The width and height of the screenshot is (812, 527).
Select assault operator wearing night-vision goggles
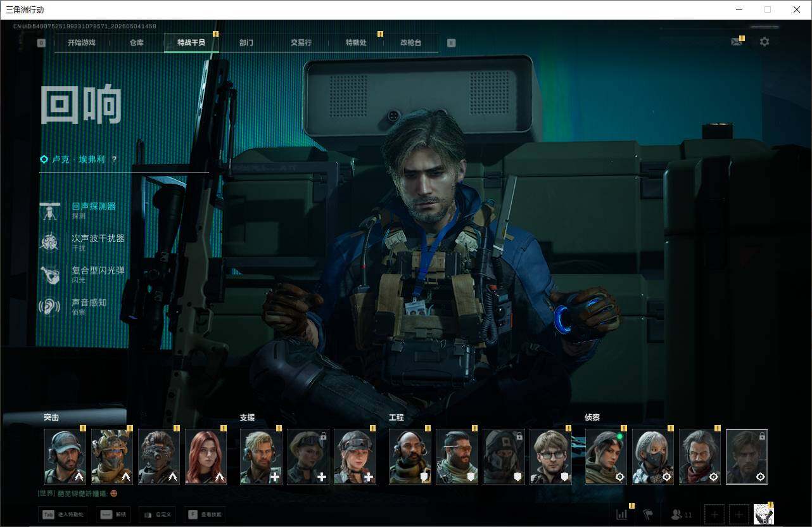pos(159,457)
